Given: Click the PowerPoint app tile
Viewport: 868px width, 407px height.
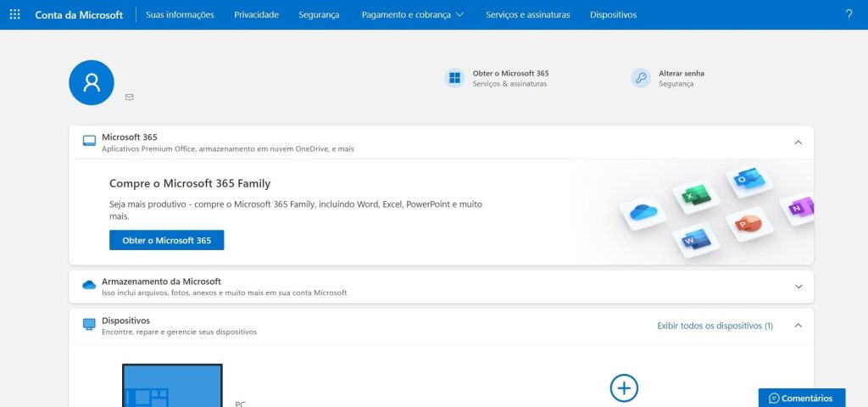Looking at the screenshot, I should coord(749,224).
